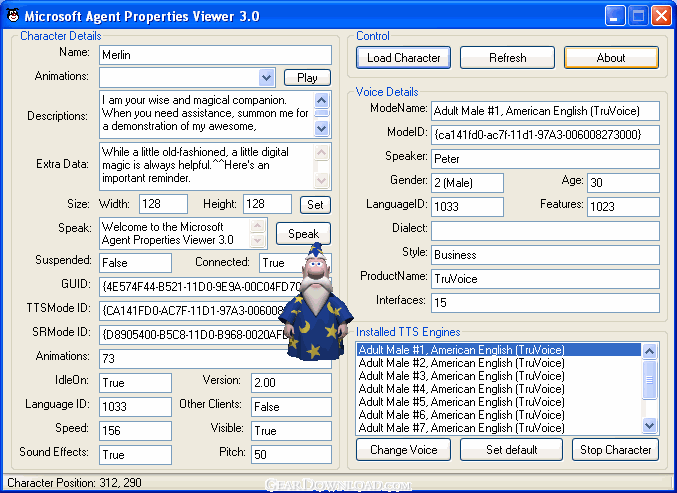
Task: Click Speak text box scroll-down arrow
Action: click(257, 240)
